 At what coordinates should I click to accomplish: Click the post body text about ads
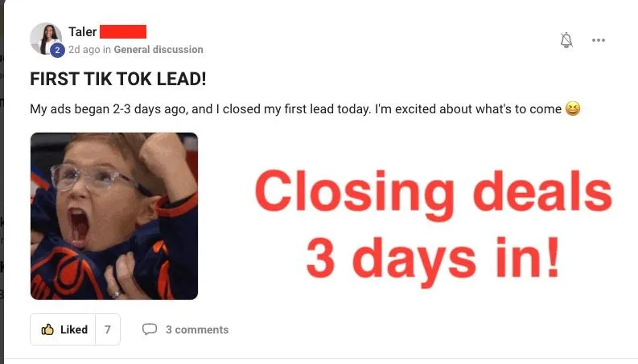pyautogui.click(x=296, y=108)
